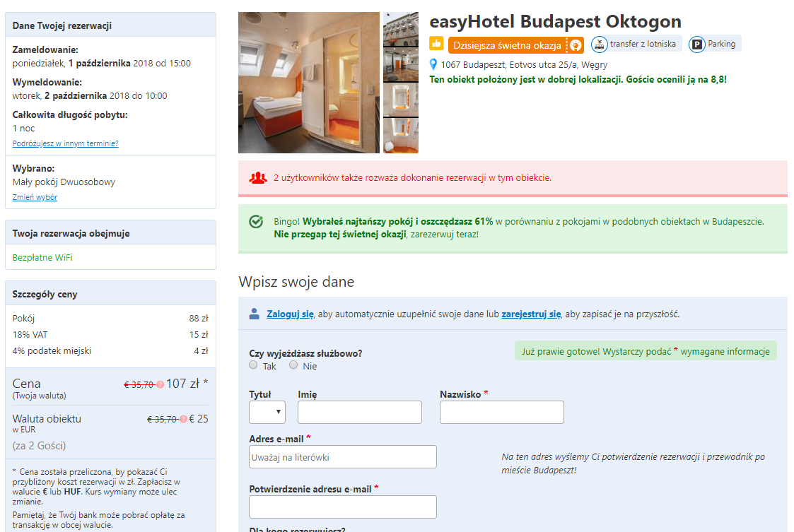Viewport: 794px width, 532px height.
Task: Click the green checkmark Bingo icon
Action: point(256,221)
